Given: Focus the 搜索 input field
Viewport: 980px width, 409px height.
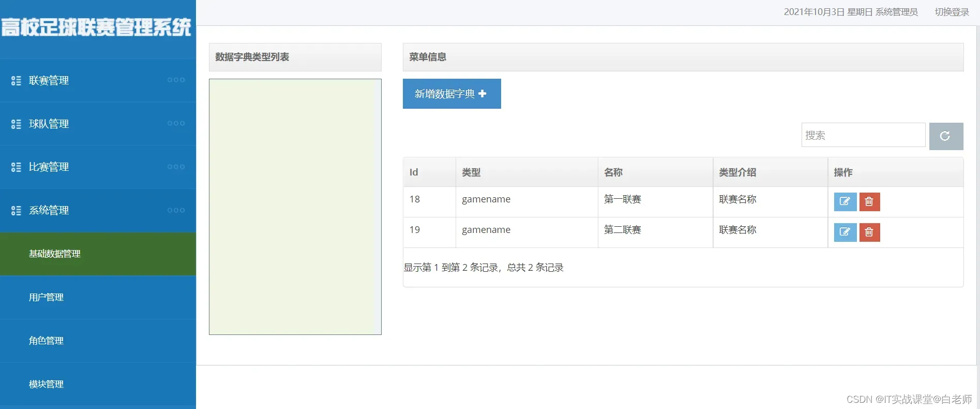Looking at the screenshot, I should [x=863, y=135].
